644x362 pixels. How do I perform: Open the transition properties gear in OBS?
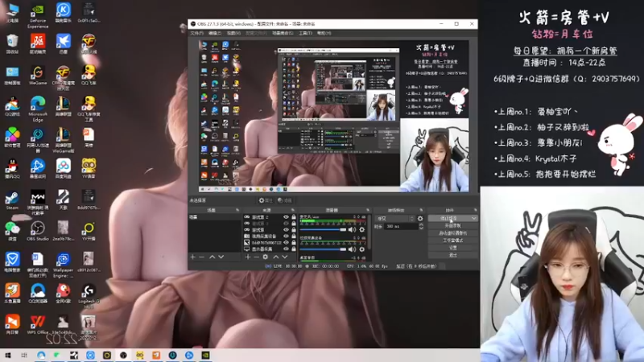[420, 219]
